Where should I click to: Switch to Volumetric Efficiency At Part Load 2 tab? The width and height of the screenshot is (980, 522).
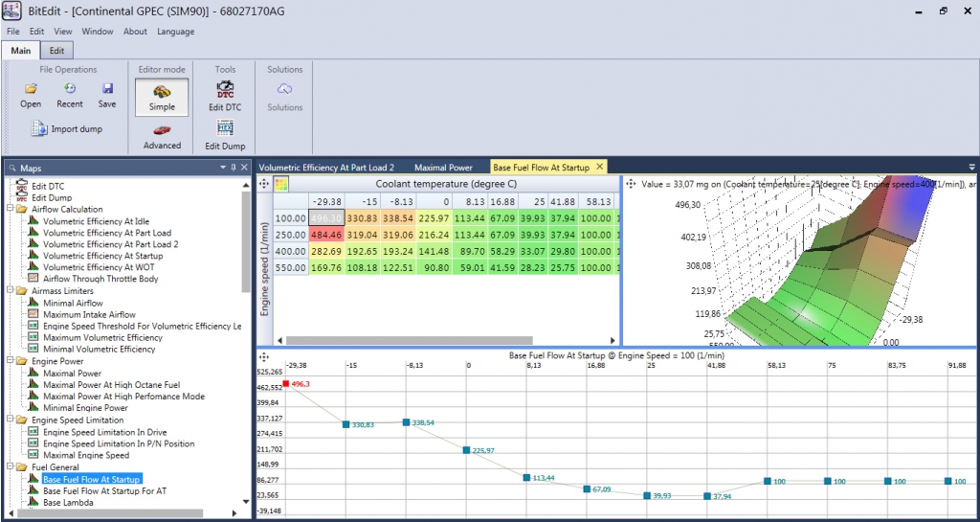pyautogui.click(x=326, y=168)
